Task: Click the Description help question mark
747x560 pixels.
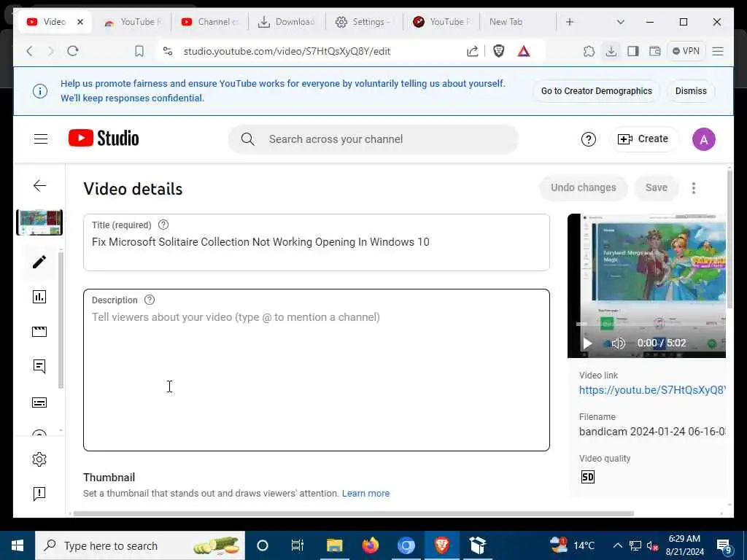Action: [150, 300]
